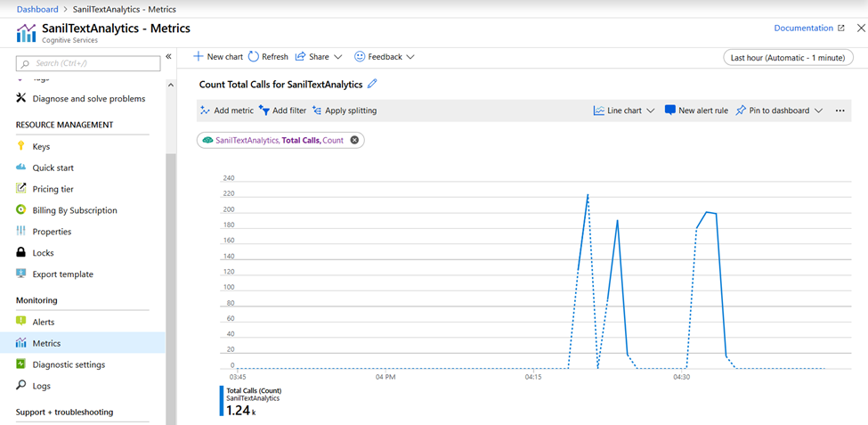Open Billing By Subscription
The width and height of the screenshot is (868, 425).
75,210
